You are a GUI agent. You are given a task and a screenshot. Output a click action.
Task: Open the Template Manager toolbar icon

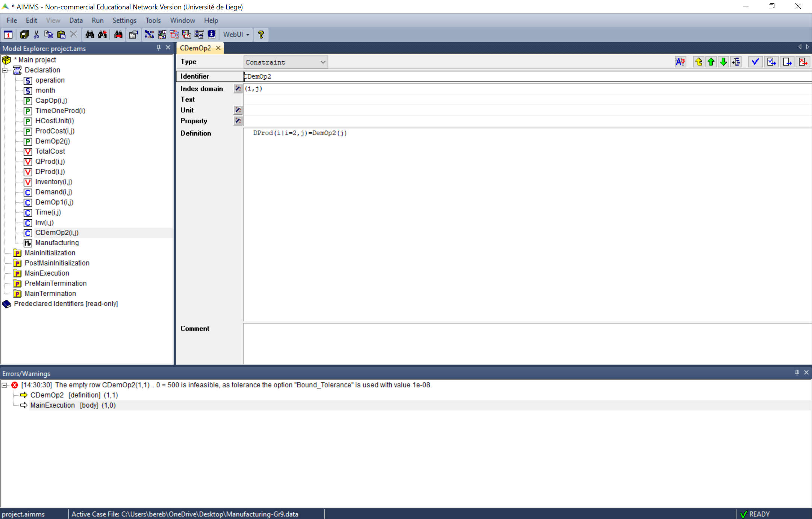[x=186, y=35]
